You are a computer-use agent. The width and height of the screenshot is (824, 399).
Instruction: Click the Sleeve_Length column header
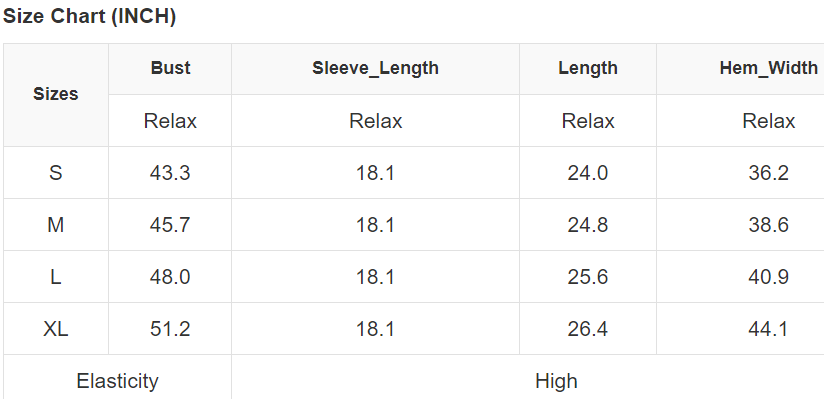tap(375, 68)
